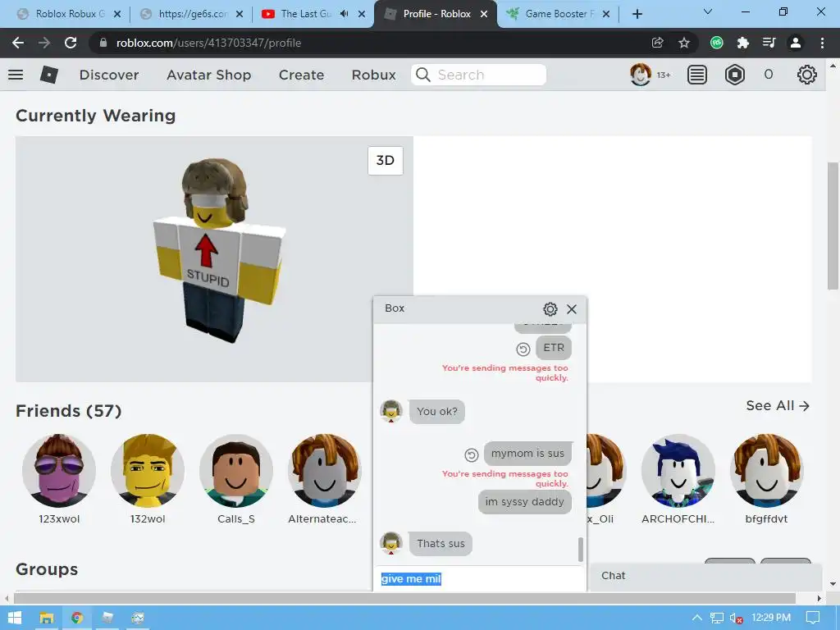The image size is (840, 630).
Task: Click sender avatar beside 'Thats sus'
Action: point(391,543)
